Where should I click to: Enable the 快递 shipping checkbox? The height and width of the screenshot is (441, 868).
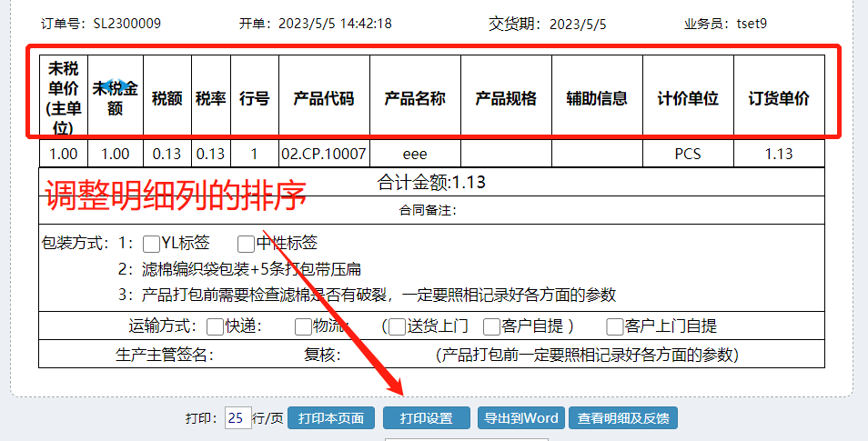(x=215, y=327)
